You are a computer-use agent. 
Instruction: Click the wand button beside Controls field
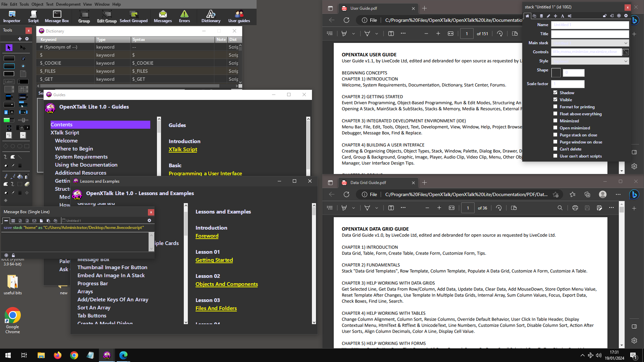click(626, 52)
